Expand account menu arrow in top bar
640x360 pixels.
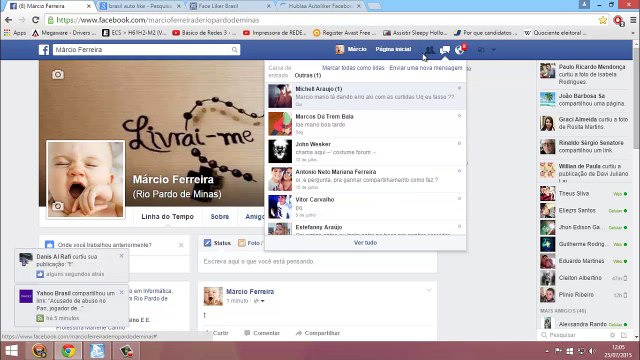tap(493, 50)
